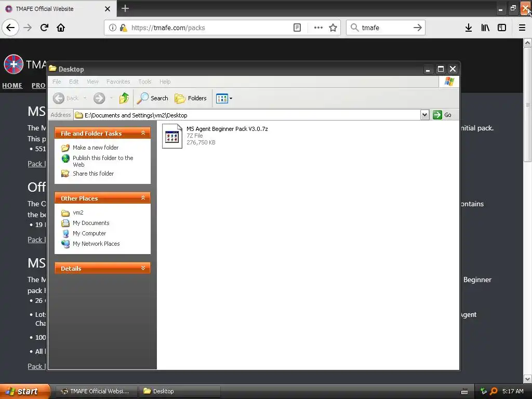Expand Explorer address bar dropdown

424,115
